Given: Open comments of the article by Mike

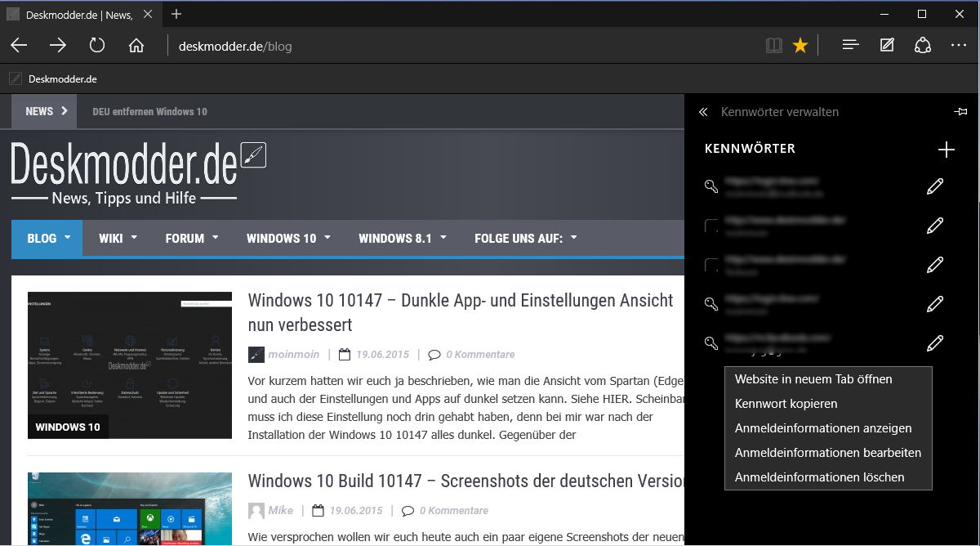Looking at the screenshot, I should coord(445,510).
